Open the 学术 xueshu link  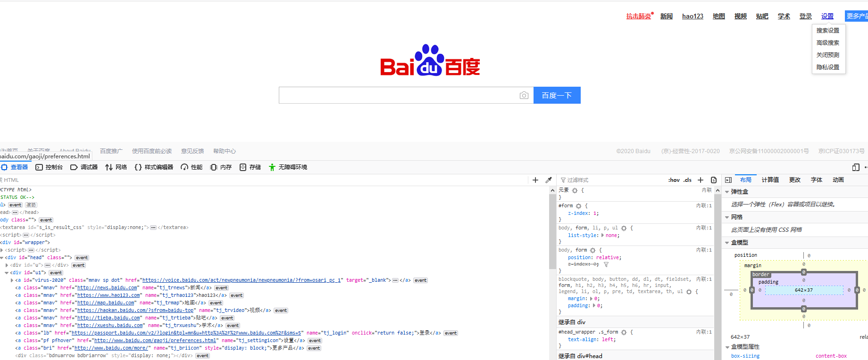pyautogui.click(x=784, y=16)
